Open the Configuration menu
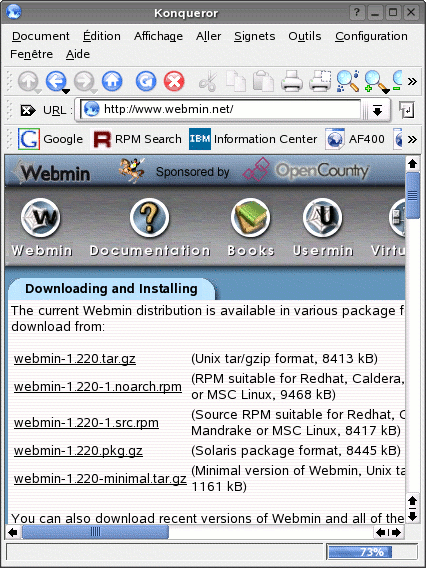 tap(371, 36)
